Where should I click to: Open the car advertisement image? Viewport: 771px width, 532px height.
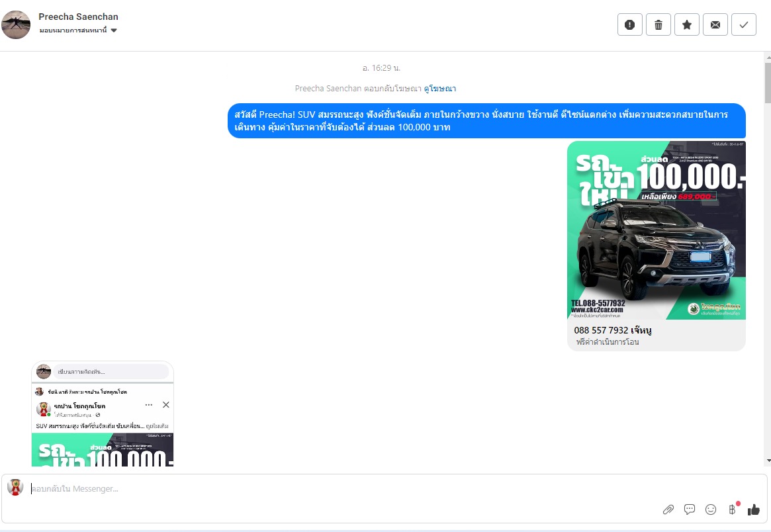click(657, 230)
